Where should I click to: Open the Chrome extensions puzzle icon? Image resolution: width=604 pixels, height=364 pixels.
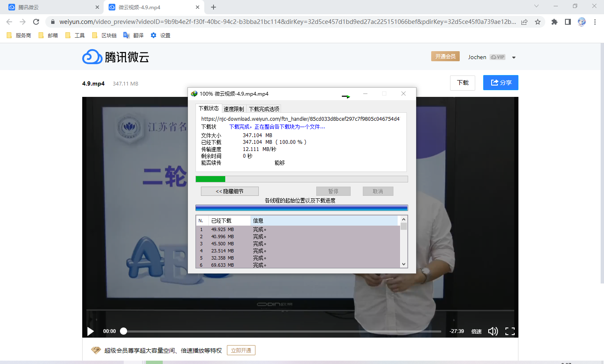(554, 22)
